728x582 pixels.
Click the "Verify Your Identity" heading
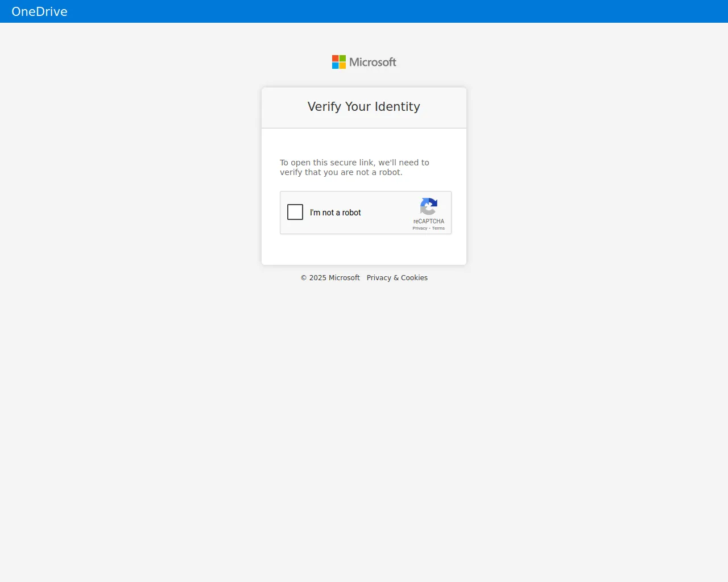click(x=364, y=107)
